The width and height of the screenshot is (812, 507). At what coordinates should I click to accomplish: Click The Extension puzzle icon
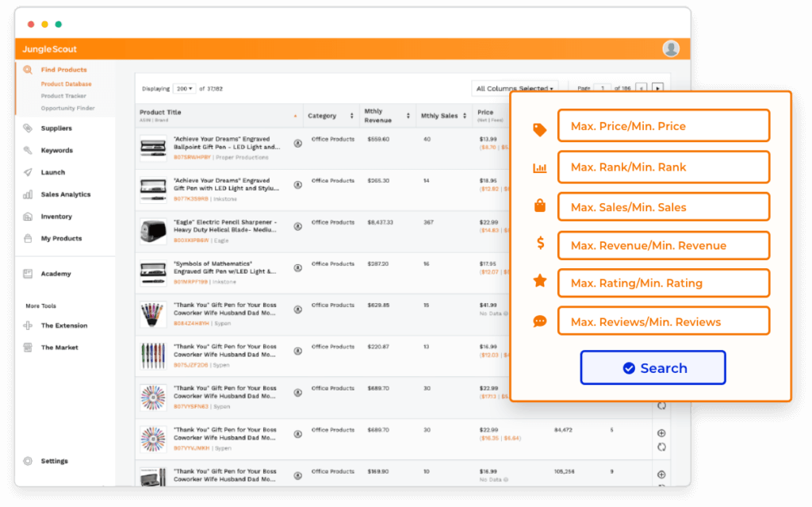pos(28,325)
